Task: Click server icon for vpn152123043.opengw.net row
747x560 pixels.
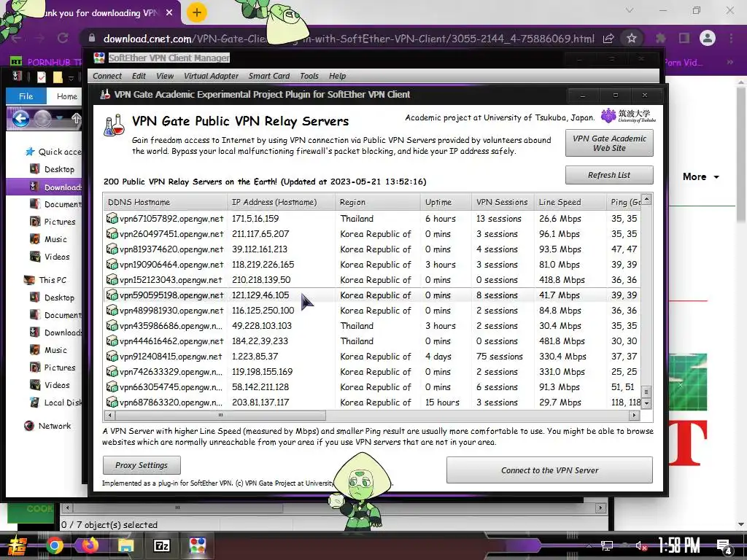Action: point(112,279)
